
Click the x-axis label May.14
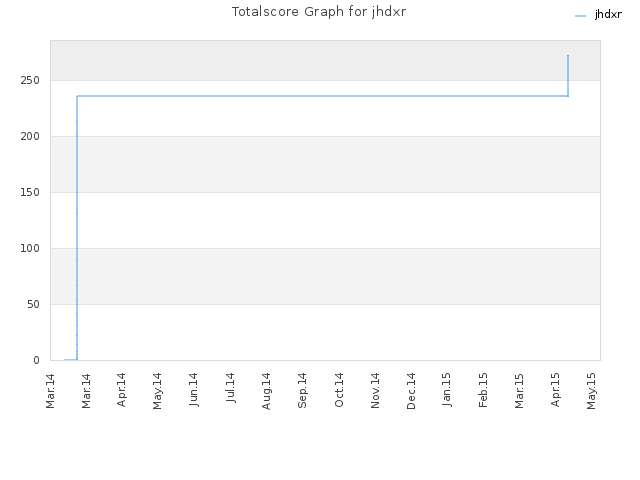157,391
